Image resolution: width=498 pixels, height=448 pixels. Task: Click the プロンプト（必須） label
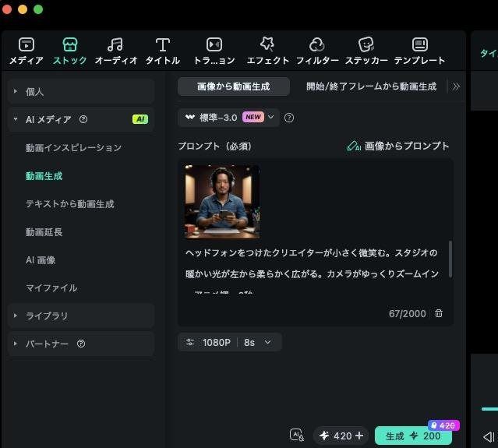click(214, 146)
